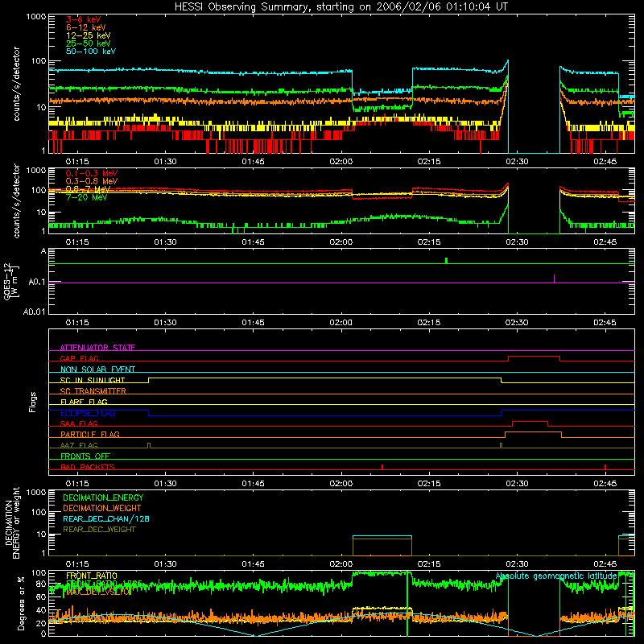Click the yellow 0.8-7 MeV legend label
644x644 pixels.
pyautogui.click(x=89, y=189)
